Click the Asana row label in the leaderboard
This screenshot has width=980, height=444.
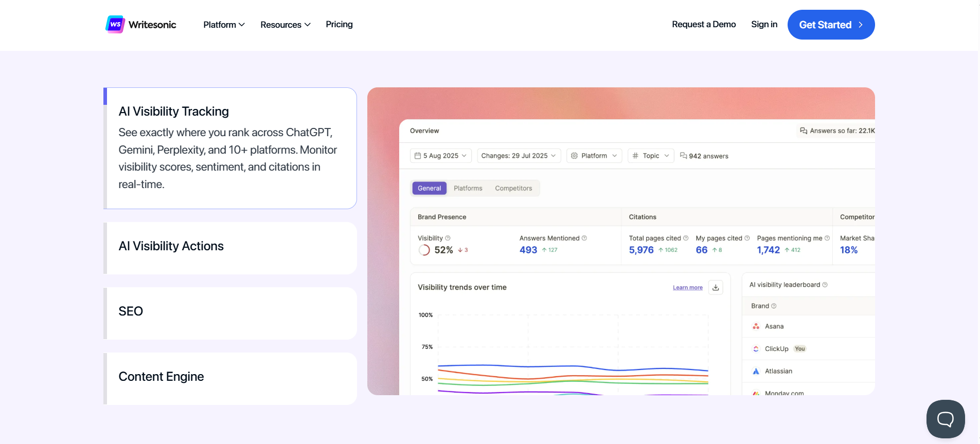[774, 326]
